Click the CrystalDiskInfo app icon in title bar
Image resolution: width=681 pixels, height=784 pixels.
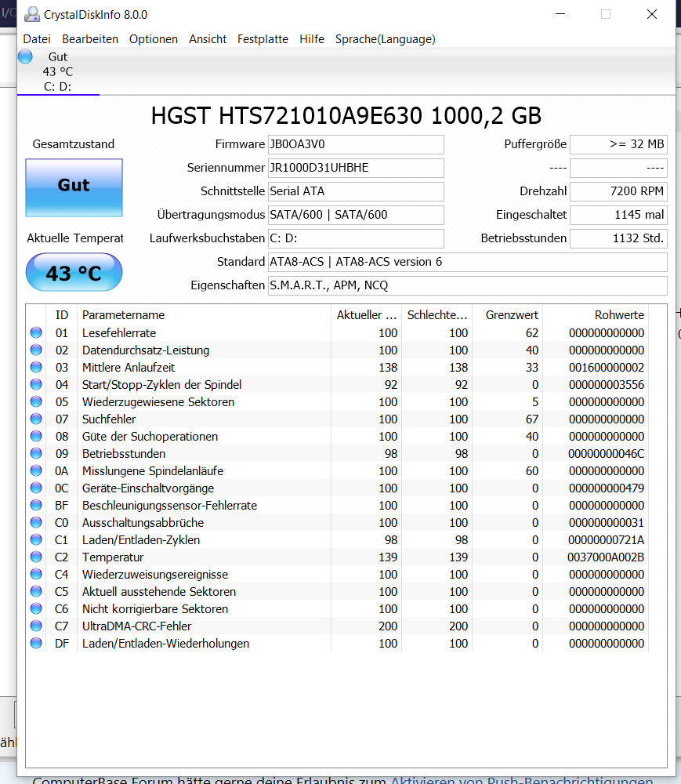tap(32, 14)
